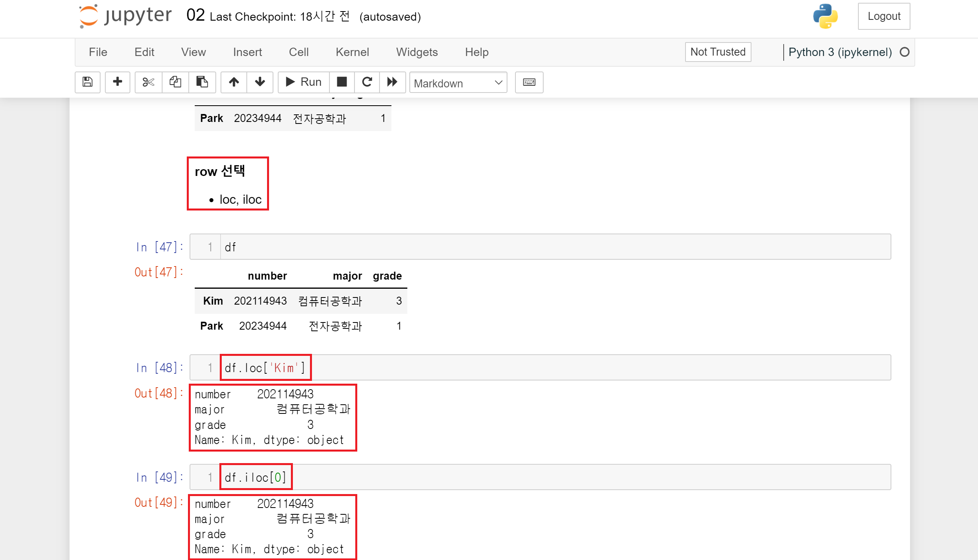Restart and run all cells, fast-forward icon

[392, 82]
